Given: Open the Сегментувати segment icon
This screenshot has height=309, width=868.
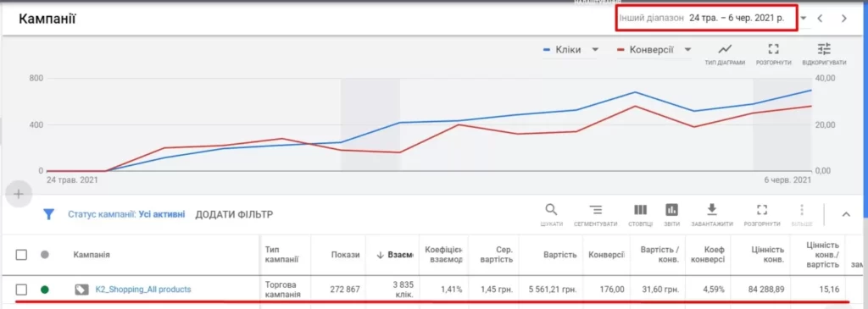Looking at the screenshot, I should 595,210.
